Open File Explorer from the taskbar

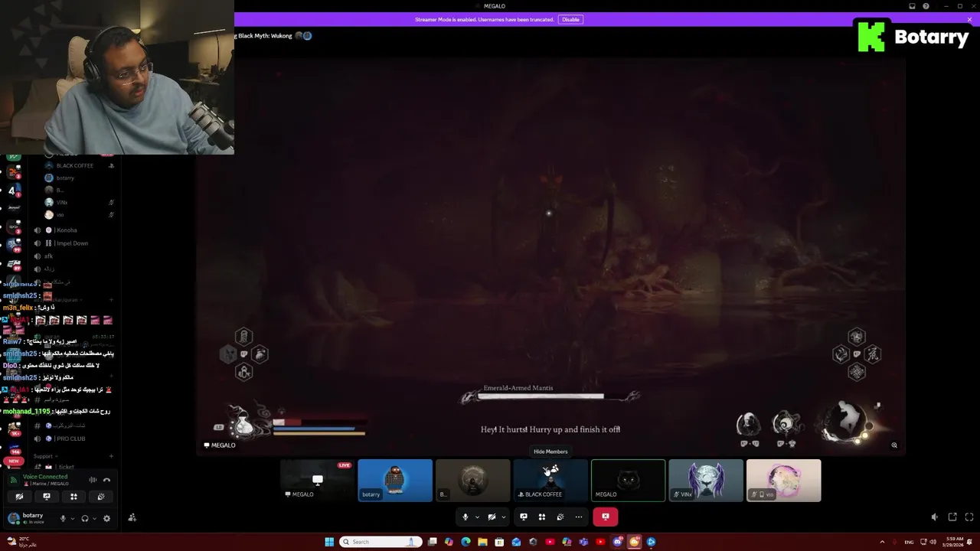click(x=482, y=542)
